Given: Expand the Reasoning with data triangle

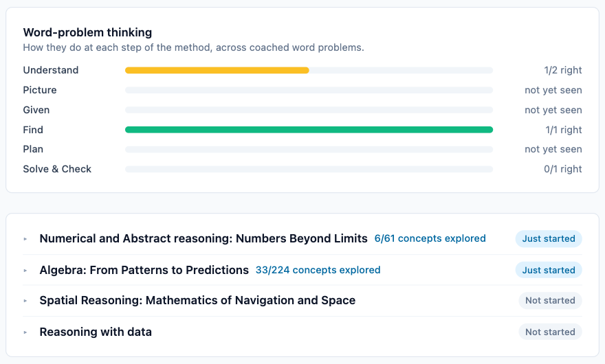Looking at the screenshot, I should click(x=25, y=332).
